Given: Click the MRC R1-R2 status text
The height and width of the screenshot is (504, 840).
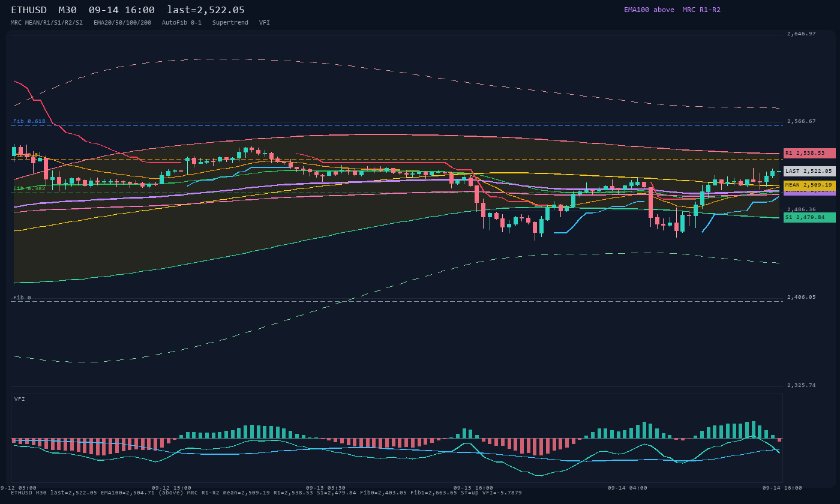Looking at the screenshot, I should [701, 10].
